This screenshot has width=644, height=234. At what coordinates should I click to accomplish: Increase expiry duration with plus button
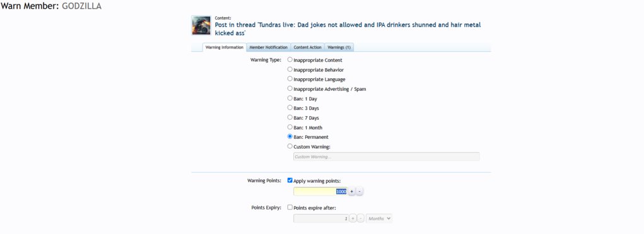pyautogui.click(x=353, y=219)
